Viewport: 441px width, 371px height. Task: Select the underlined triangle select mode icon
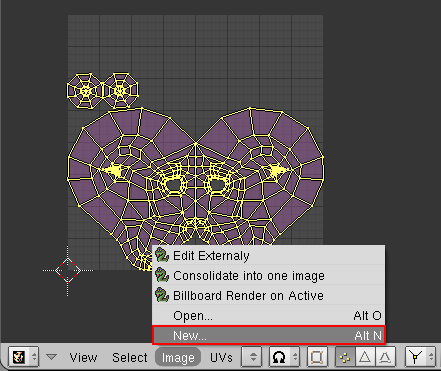tap(385, 357)
